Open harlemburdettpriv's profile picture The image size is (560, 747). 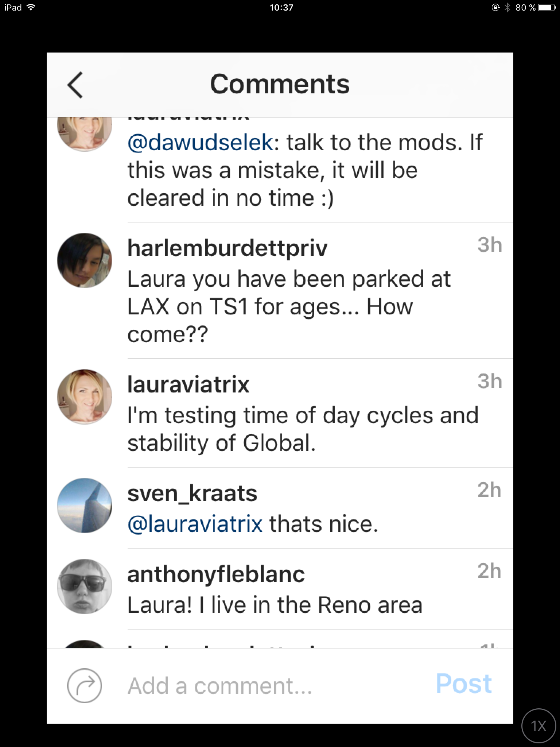85,260
